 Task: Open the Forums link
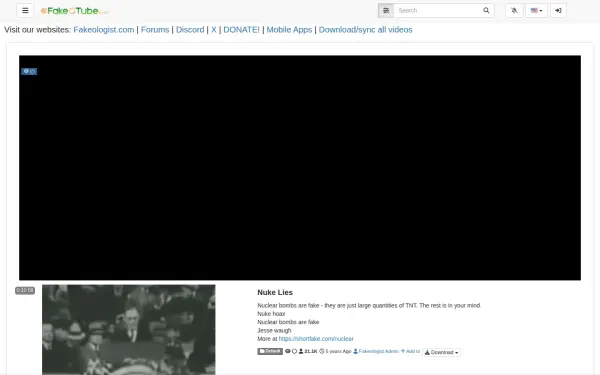click(155, 30)
